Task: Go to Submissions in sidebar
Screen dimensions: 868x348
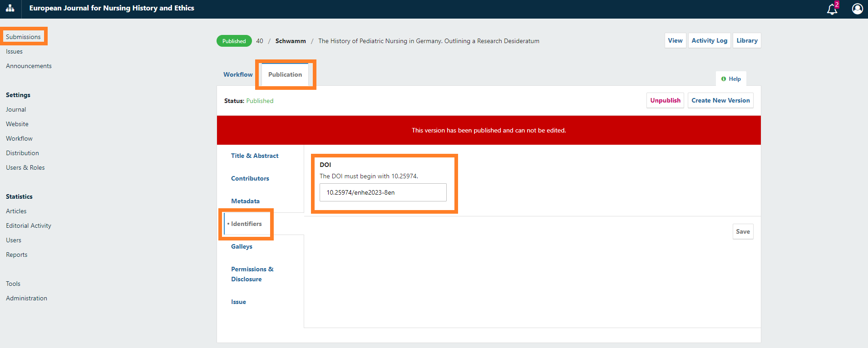Action: point(23,37)
